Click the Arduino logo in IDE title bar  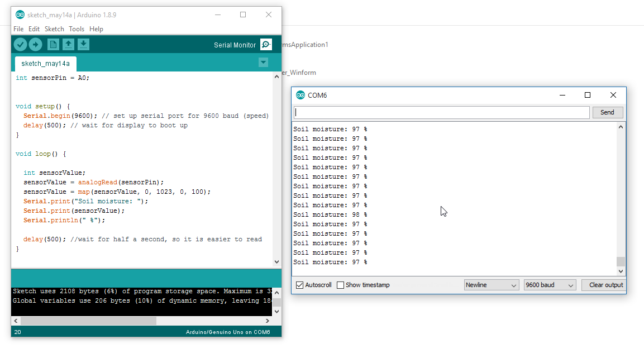[x=20, y=15]
